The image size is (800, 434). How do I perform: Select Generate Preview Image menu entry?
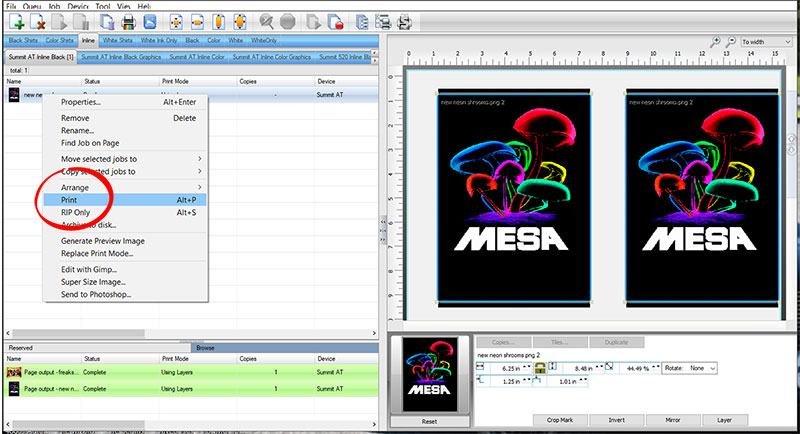click(125, 241)
